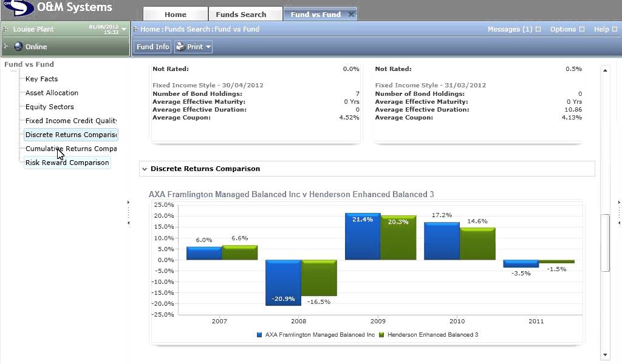Switch to the Funds Search tab

(241, 14)
